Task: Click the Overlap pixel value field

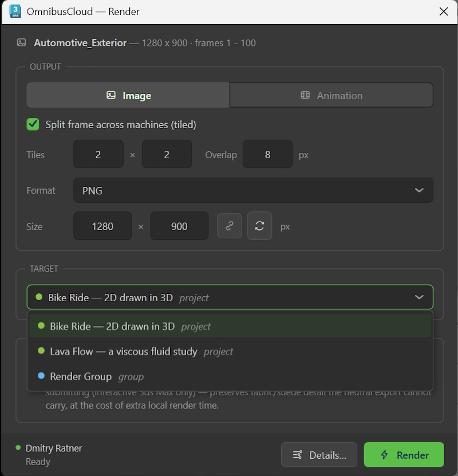Action: [267, 154]
